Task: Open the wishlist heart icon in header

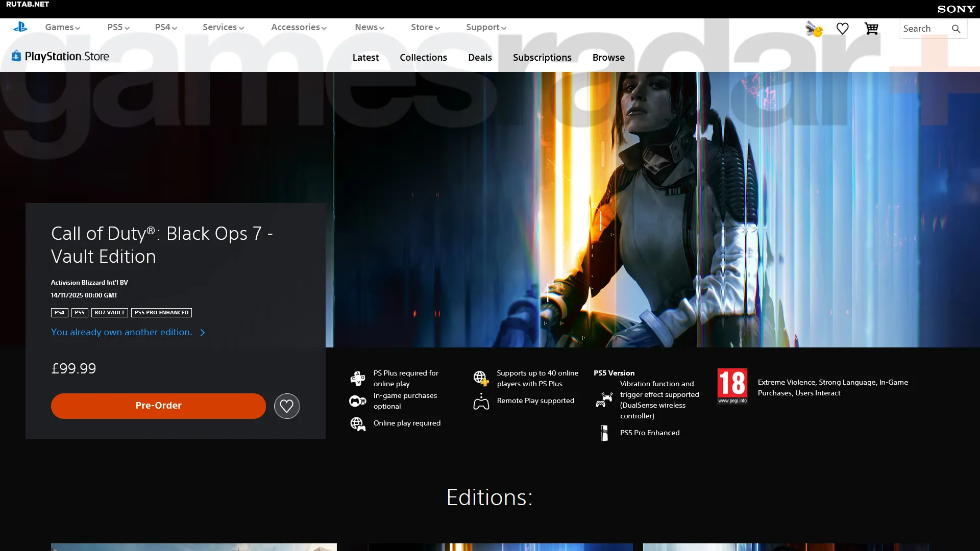Action: point(843,29)
